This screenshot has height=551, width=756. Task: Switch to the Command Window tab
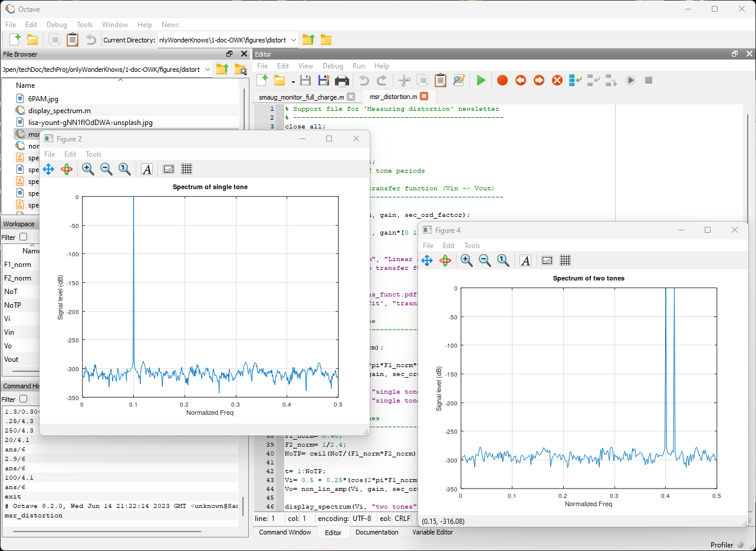pyautogui.click(x=285, y=532)
